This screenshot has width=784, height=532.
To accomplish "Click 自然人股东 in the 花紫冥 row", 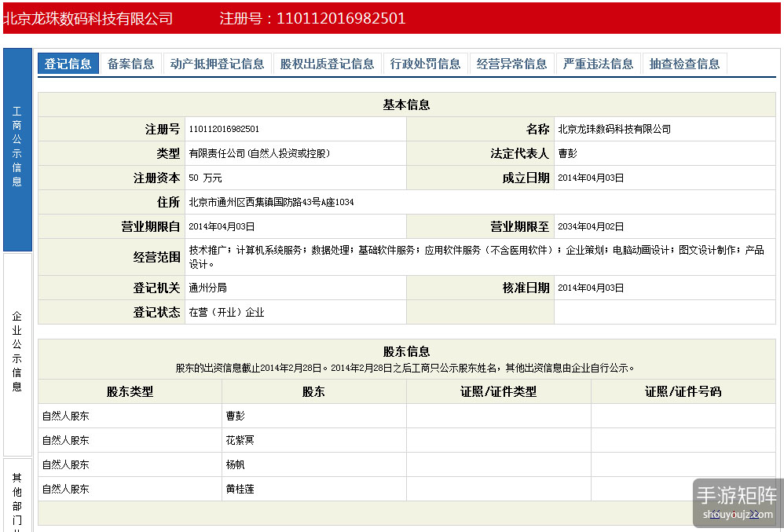I will click(65, 440).
